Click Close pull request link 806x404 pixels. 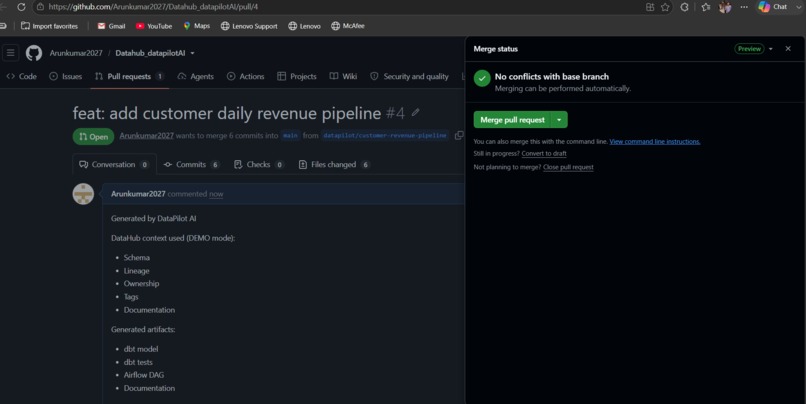coord(568,167)
